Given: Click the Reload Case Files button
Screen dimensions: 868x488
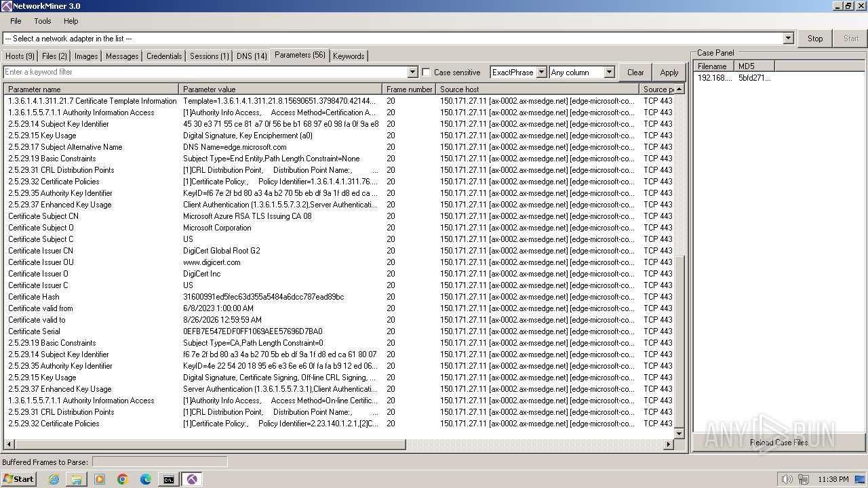Looking at the screenshot, I should (x=778, y=443).
